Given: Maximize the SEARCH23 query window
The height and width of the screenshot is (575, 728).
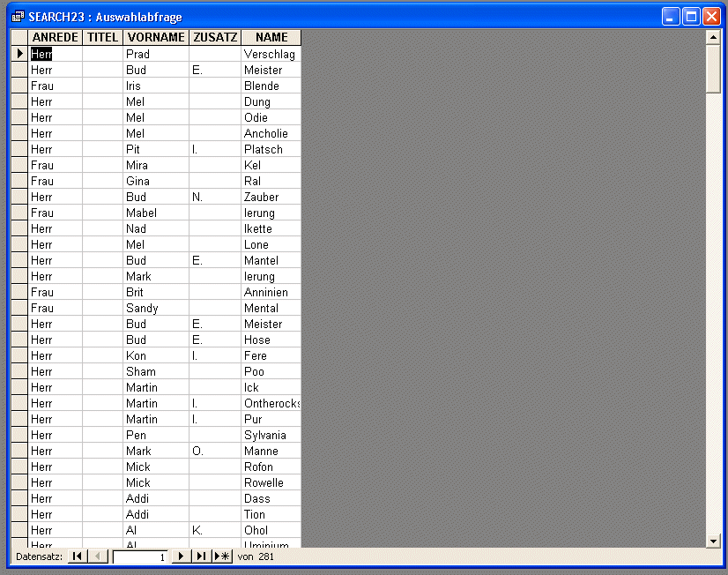Looking at the screenshot, I should [x=691, y=17].
